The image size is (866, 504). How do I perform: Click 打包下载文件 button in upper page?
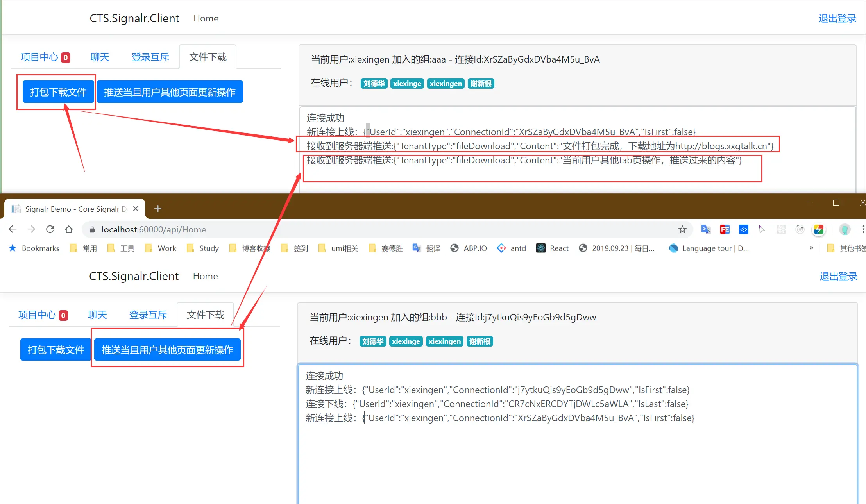58,92
